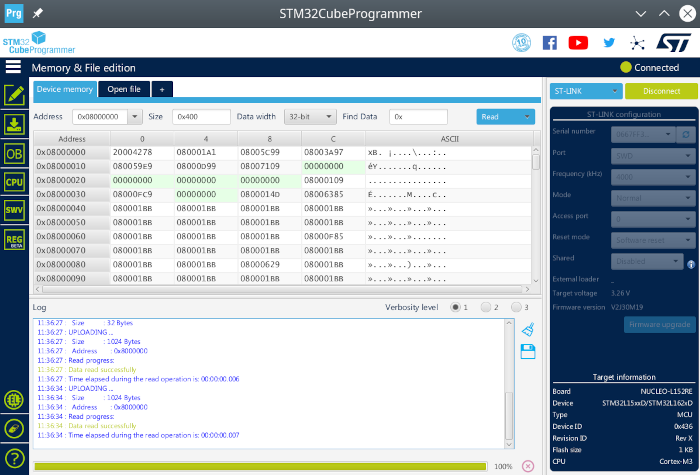
Task: Click the ST logo
Action: coord(674,42)
